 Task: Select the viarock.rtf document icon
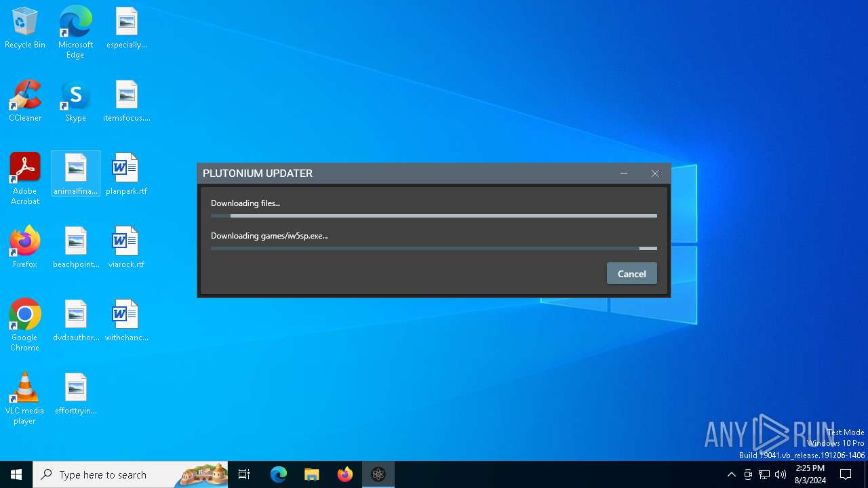(126, 248)
